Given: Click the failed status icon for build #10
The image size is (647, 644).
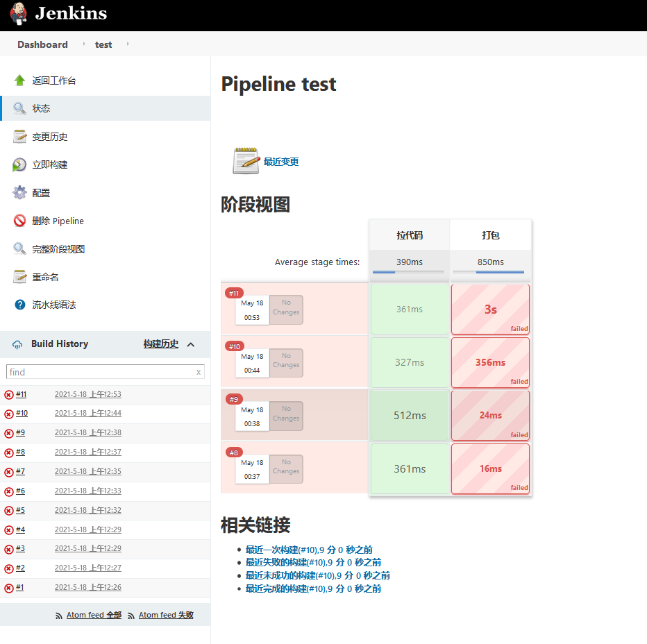Looking at the screenshot, I should pos(8,414).
